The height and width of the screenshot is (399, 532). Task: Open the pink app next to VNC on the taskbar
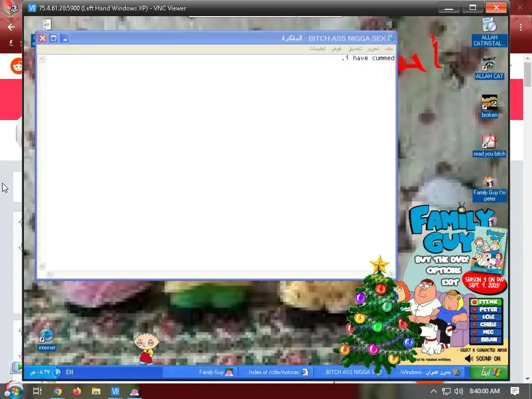[x=135, y=391]
